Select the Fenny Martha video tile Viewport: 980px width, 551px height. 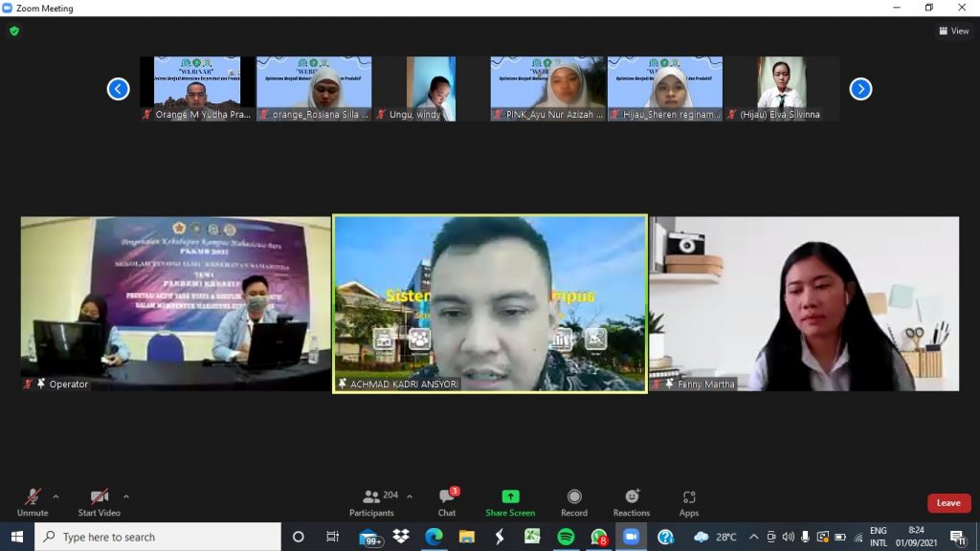[x=804, y=303]
